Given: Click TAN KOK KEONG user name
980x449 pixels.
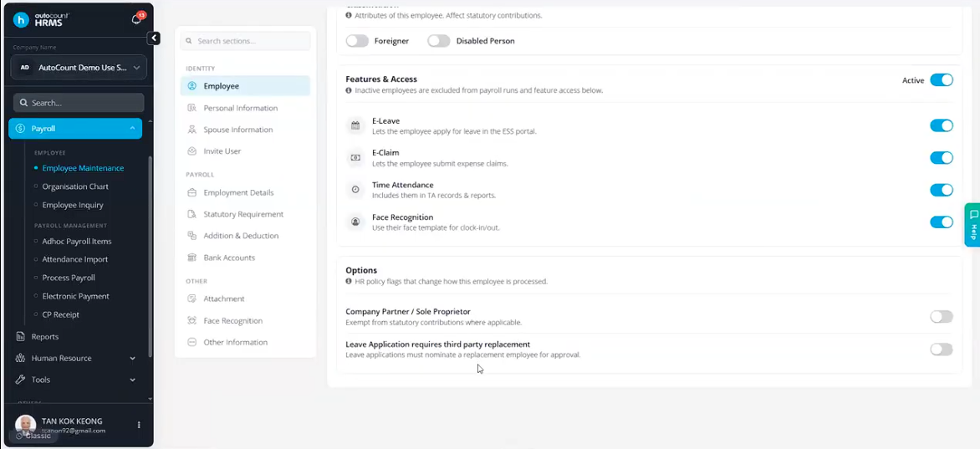Looking at the screenshot, I should click(x=72, y=421).
